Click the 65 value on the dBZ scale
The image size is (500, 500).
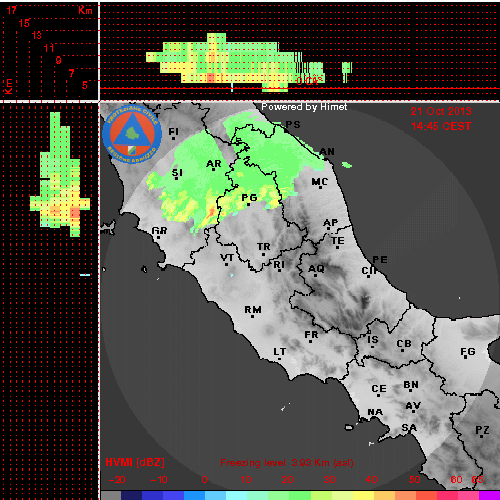coord(477,480)
